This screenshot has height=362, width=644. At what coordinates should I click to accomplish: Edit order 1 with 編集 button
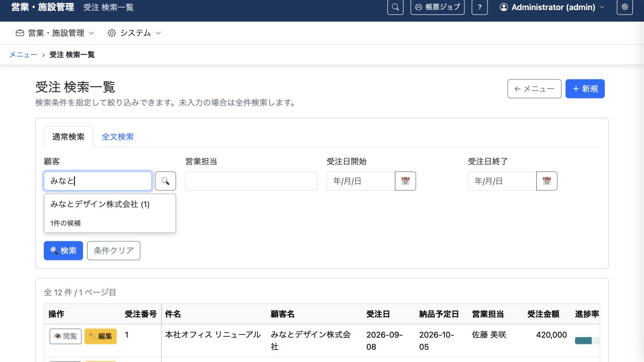(x=101, y=336)
